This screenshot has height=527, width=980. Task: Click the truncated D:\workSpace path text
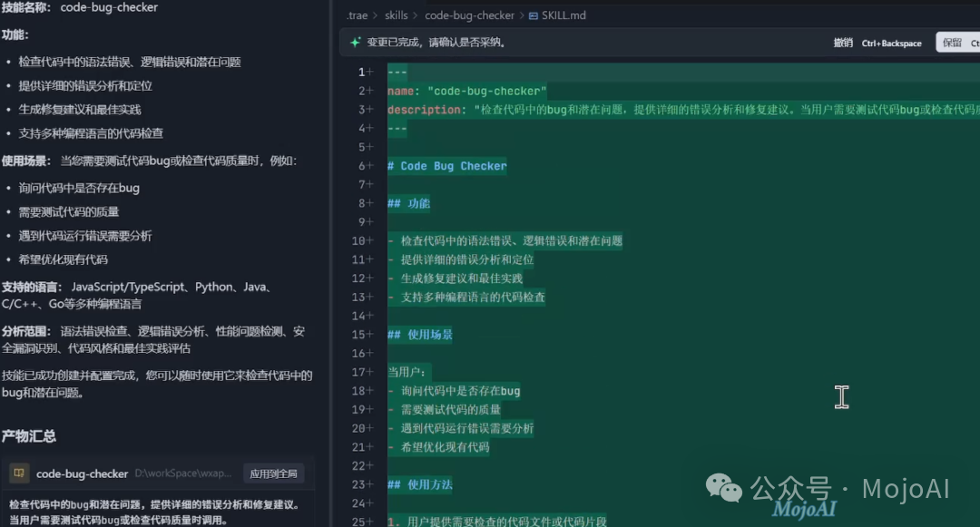coord(181,473)
